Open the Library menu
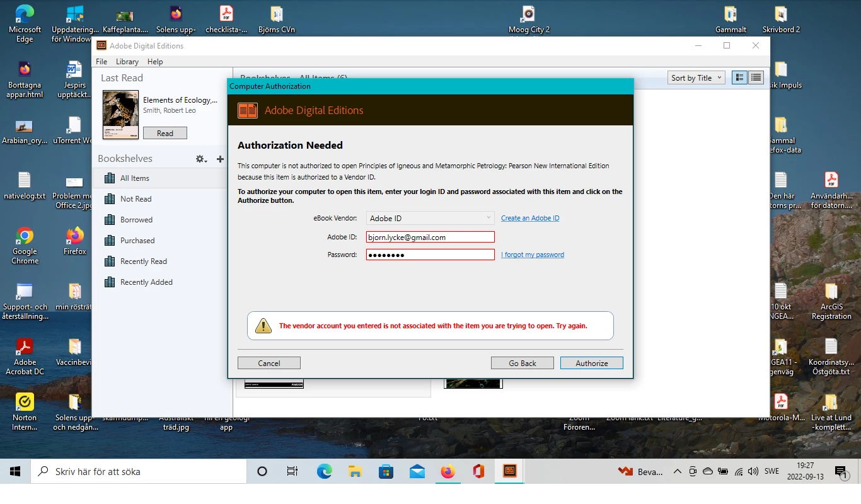The height and width of the screenshot is (504, 861). [127, 62]
